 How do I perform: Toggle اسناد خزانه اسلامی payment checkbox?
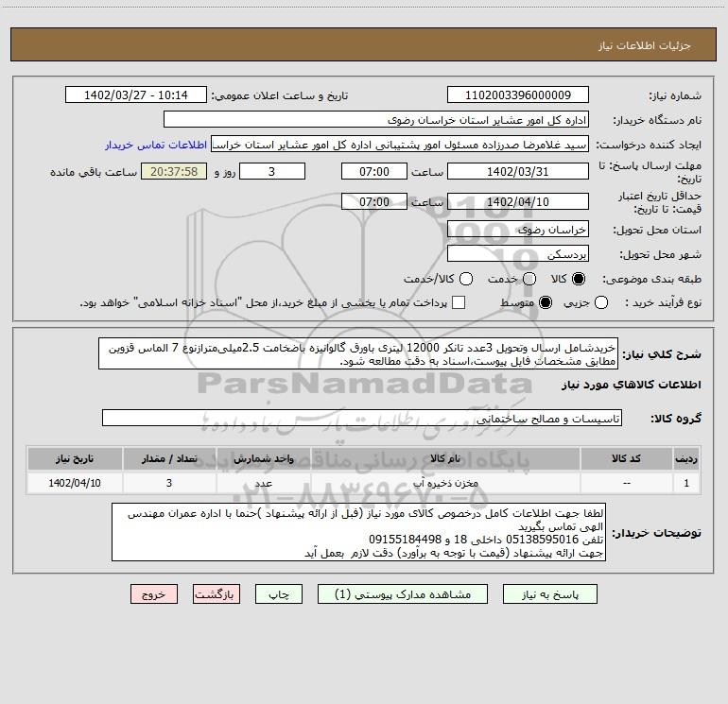tap(459, 302)
